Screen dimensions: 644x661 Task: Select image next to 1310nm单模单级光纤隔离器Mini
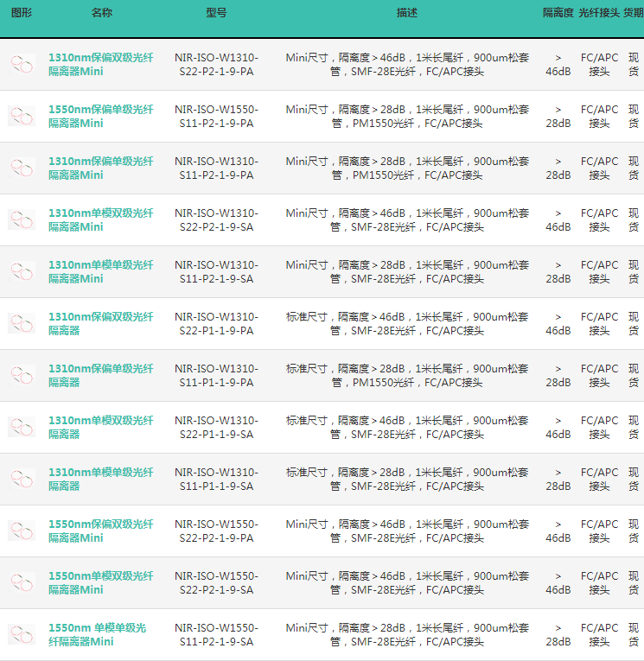(x=21, y=272)
